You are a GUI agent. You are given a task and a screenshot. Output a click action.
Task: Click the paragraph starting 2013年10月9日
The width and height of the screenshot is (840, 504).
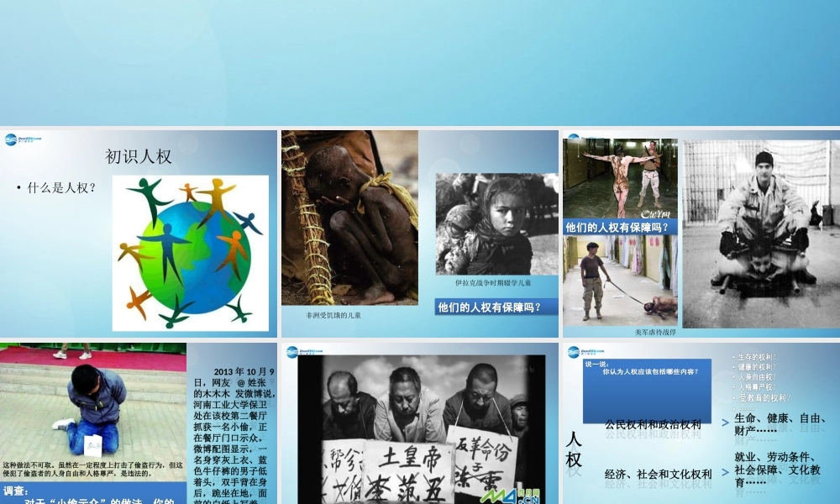coord(234,435)
